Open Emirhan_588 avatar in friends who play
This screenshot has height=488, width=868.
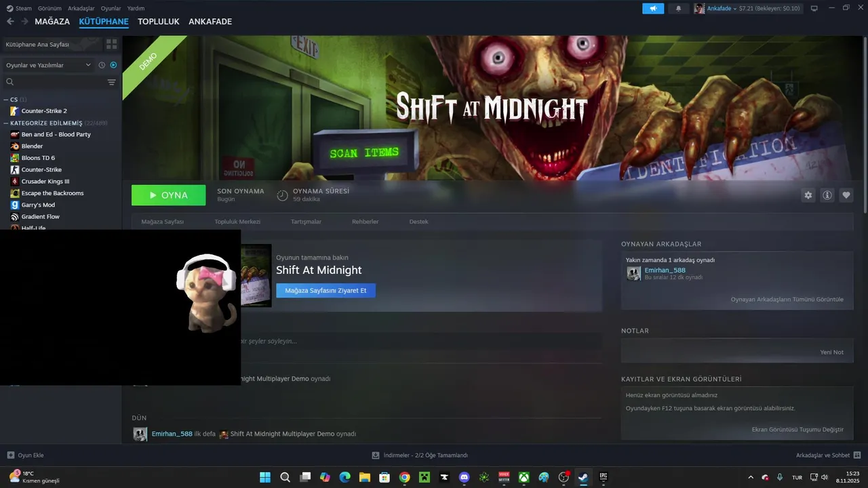[633, 273]
